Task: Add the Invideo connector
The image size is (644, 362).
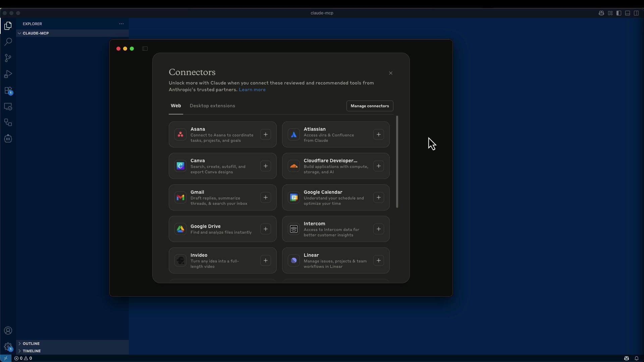Action: point(266,261)
